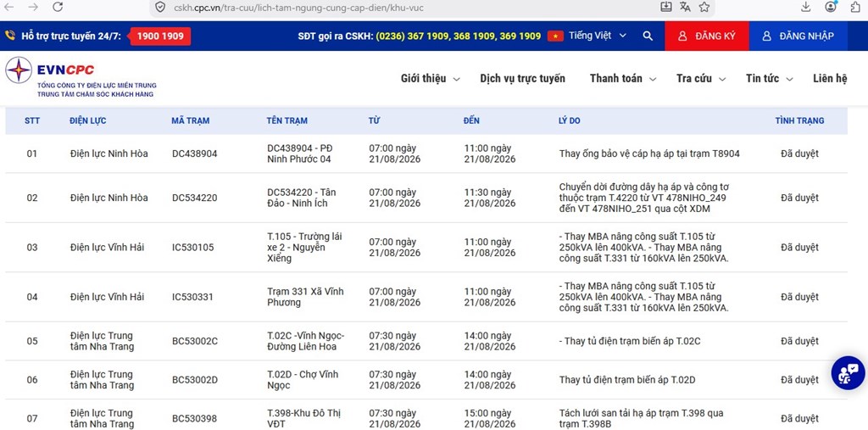Click station name Trạm 331 Xã Vĩnh Phương
This screenshot has width=868, height=430.
coord(305,297)
